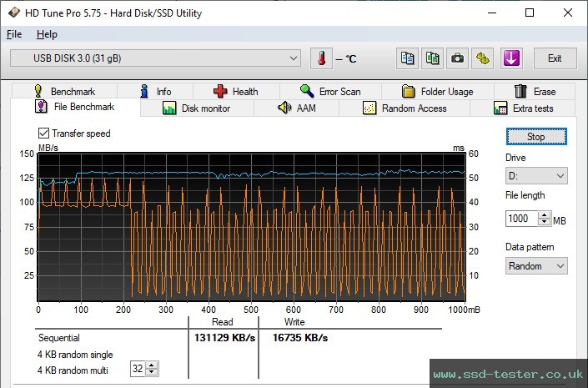Click the 4 KB random single label

pyautogui.click(x=75, y=355)
